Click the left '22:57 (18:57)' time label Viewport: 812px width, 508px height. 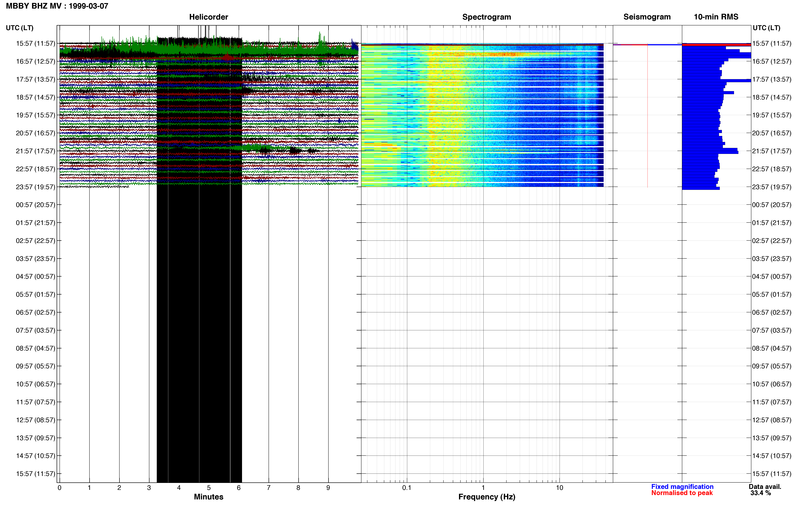click(x=35, y=169)
